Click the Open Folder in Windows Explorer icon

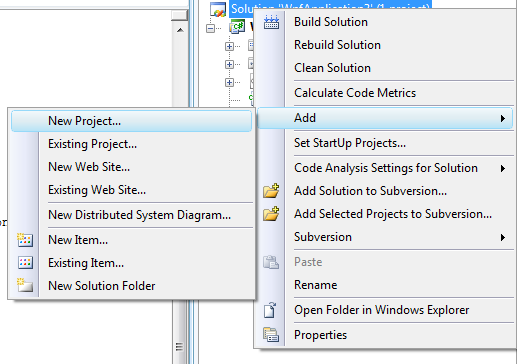[x=270, y=310]
